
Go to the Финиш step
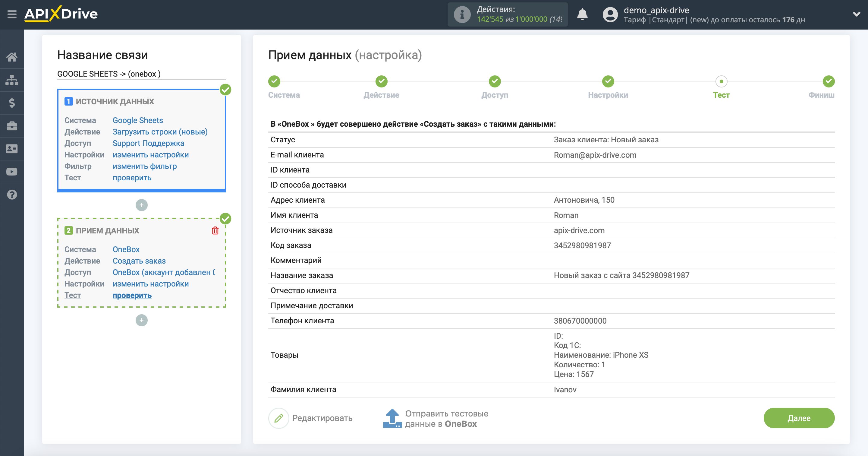click(829, 81)
